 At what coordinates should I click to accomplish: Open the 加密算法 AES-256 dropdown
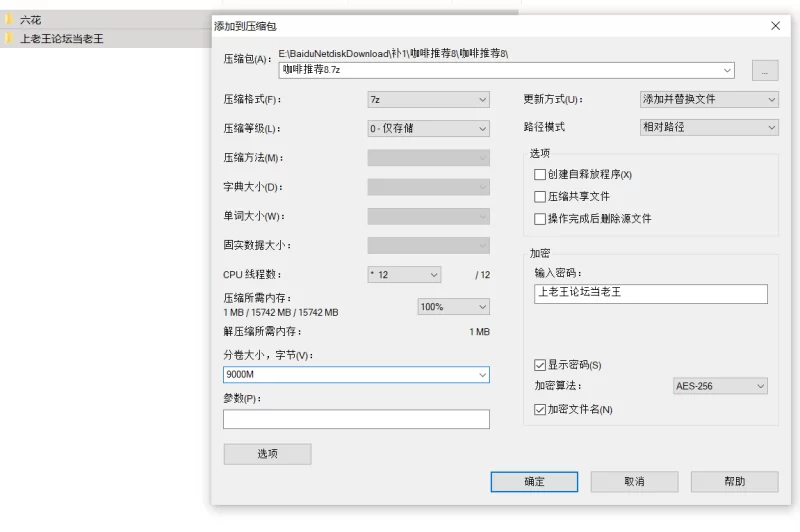click(x=720, y=386)
